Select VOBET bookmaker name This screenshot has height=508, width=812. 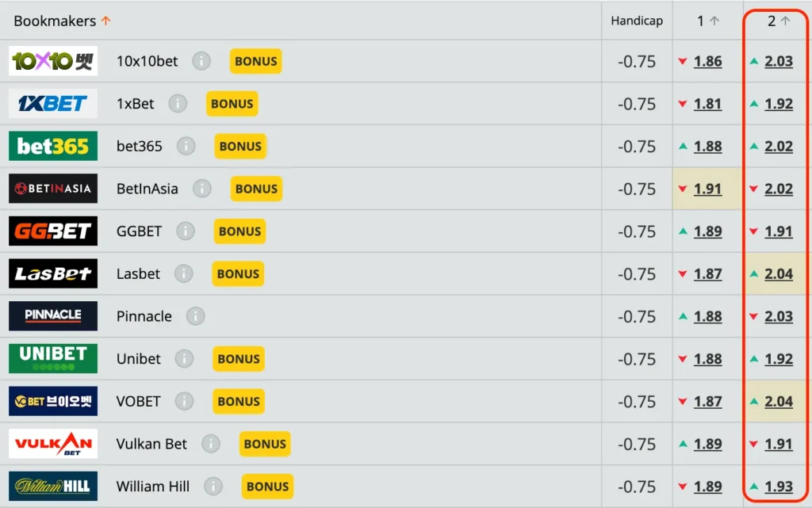(138, 401)
